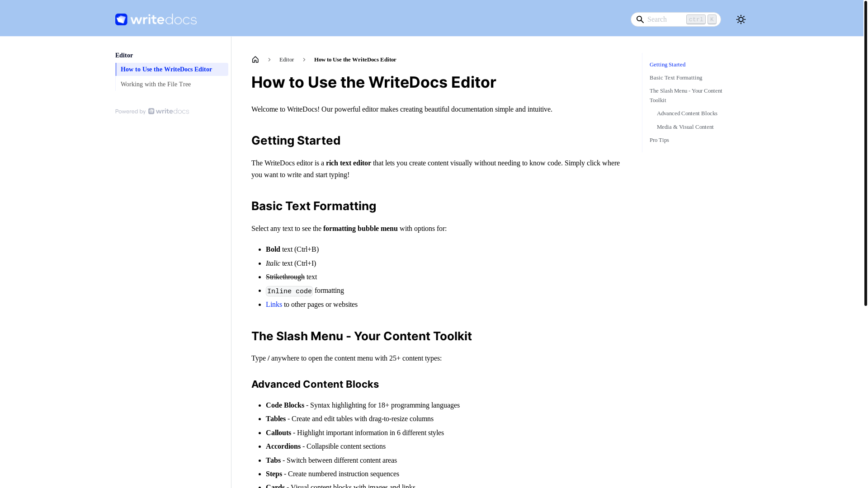This screenshot has width=868, height=488.
Task: Click the 'Basic Text Formatting' section heading
Action: 314,206
